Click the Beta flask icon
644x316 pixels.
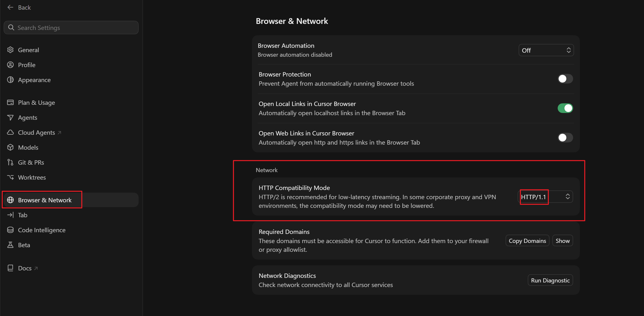click(x=10, y=245)
